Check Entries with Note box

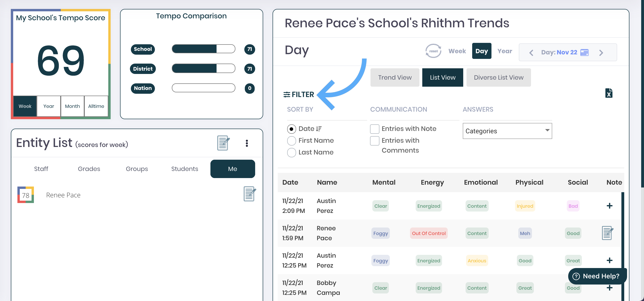[374, 129]
